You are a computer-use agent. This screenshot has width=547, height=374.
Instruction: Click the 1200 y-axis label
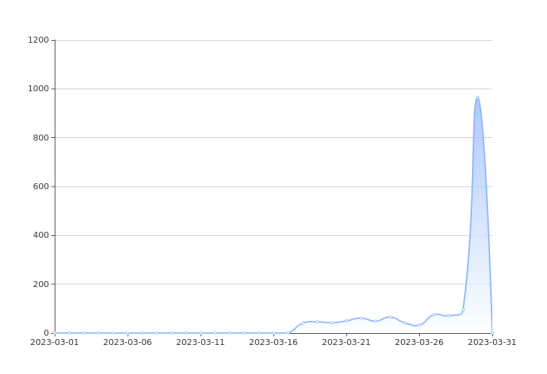[39, 40]
